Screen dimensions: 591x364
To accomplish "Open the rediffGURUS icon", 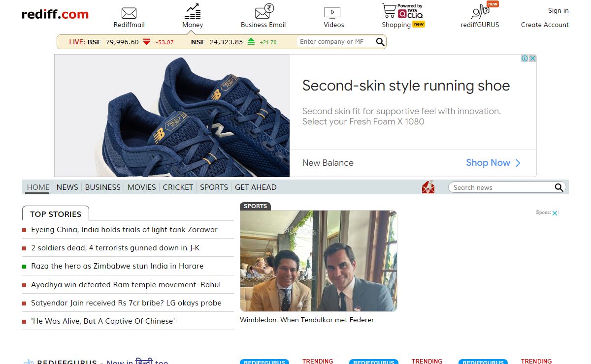I will tap(480, 12).
